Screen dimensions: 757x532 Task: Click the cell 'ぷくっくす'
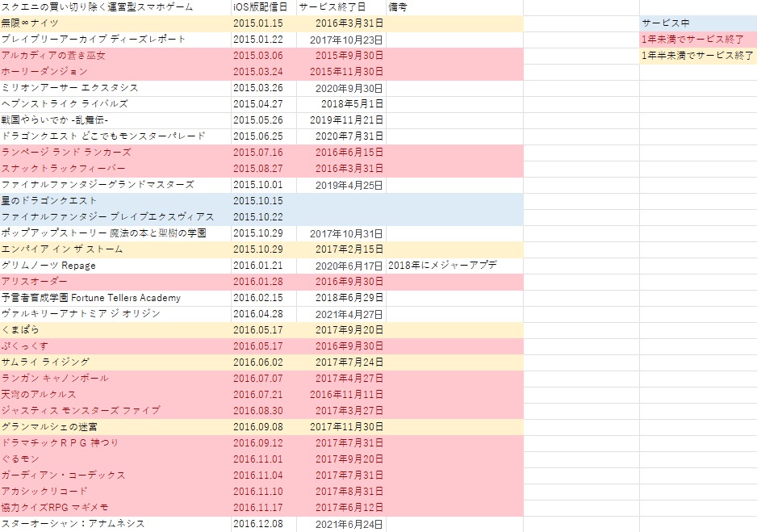tap(115, 346)
